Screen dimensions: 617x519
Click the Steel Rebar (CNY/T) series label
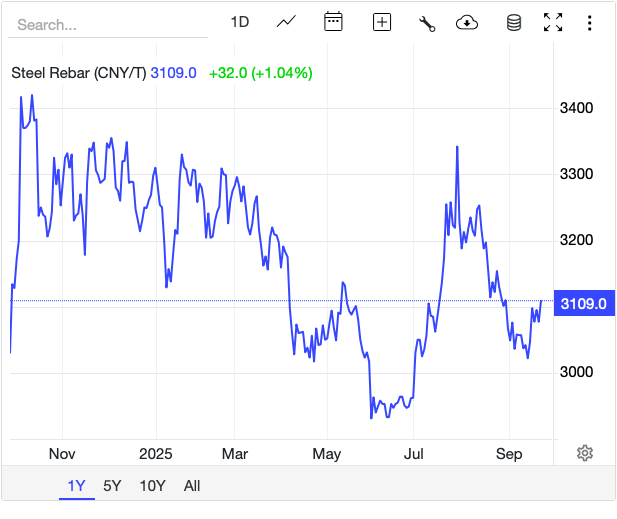pyautogui.click(x=78, y=73)
